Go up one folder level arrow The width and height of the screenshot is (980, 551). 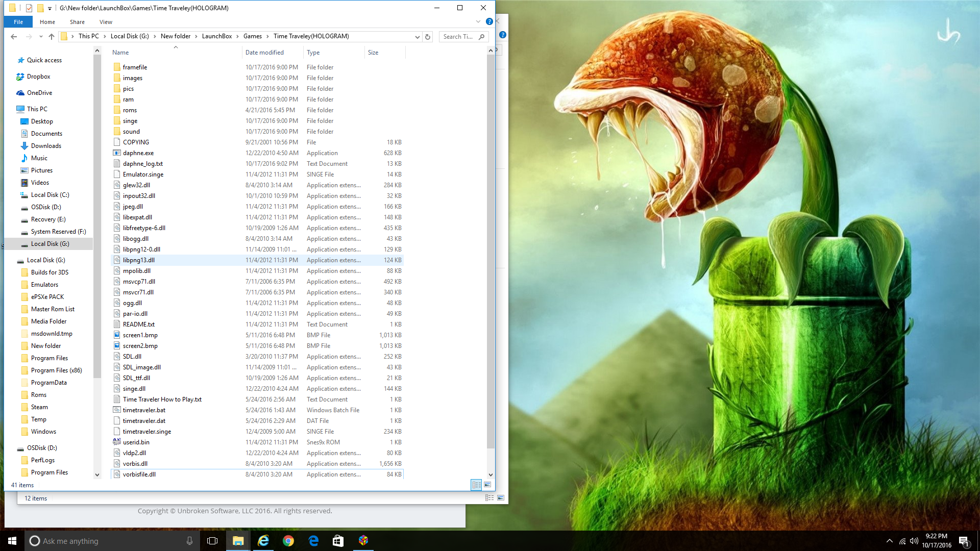[52, 37]
